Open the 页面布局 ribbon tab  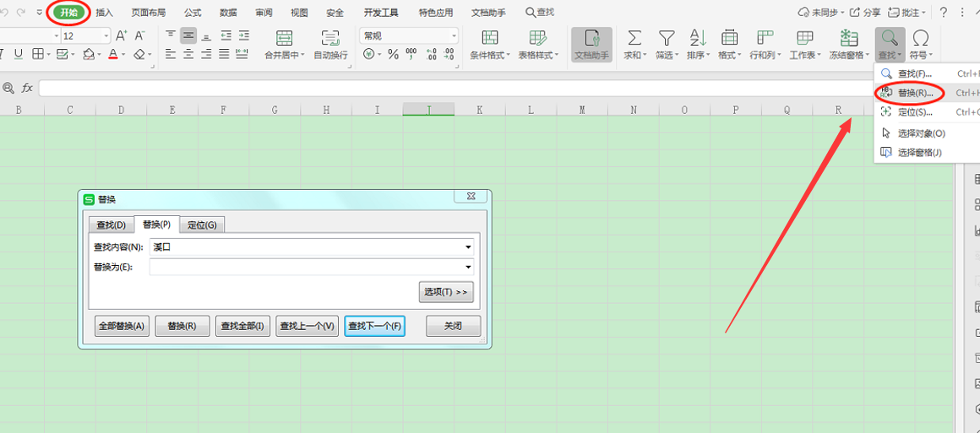148,13
